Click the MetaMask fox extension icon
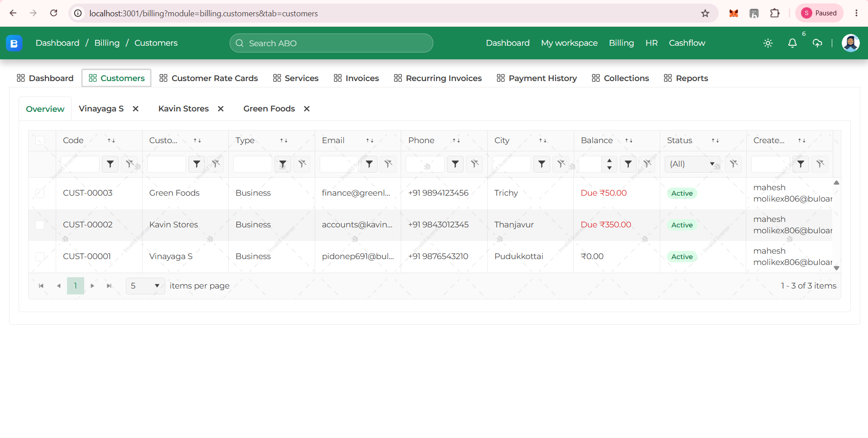The width and height of the screenshot is (868, 438). 734,13
